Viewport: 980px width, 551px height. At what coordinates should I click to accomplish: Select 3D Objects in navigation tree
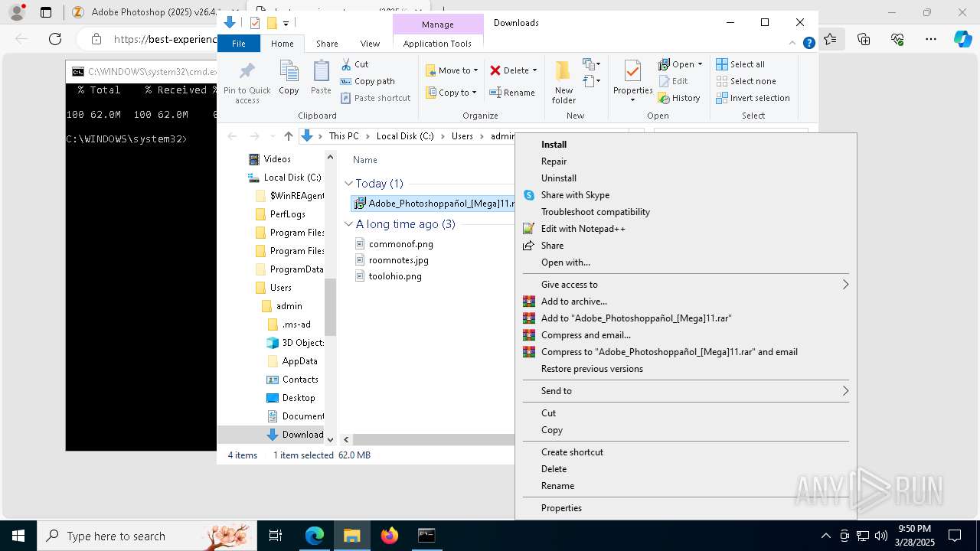point(302,343)
